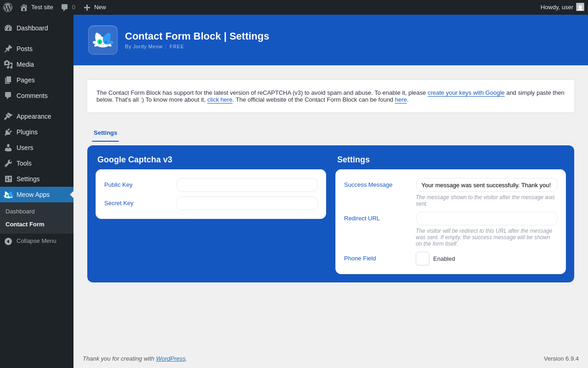Click the New plus icon
Screen dimensions: 588x368
tap(87, 7)
